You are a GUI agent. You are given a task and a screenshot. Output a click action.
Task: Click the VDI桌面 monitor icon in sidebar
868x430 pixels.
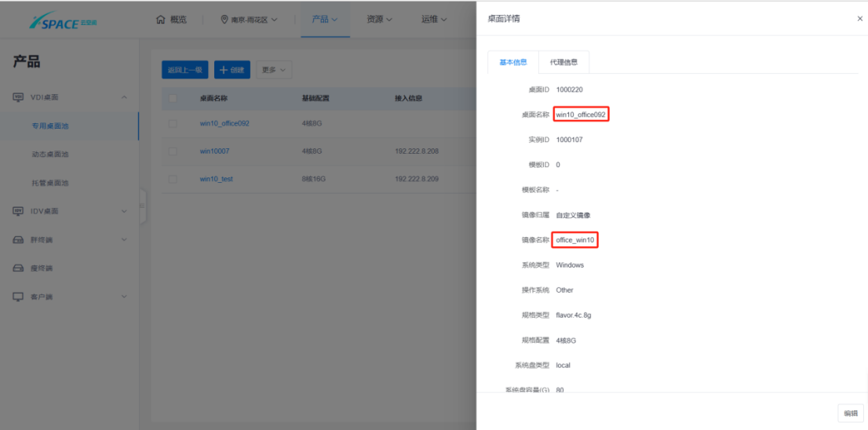tap(18, 97)
